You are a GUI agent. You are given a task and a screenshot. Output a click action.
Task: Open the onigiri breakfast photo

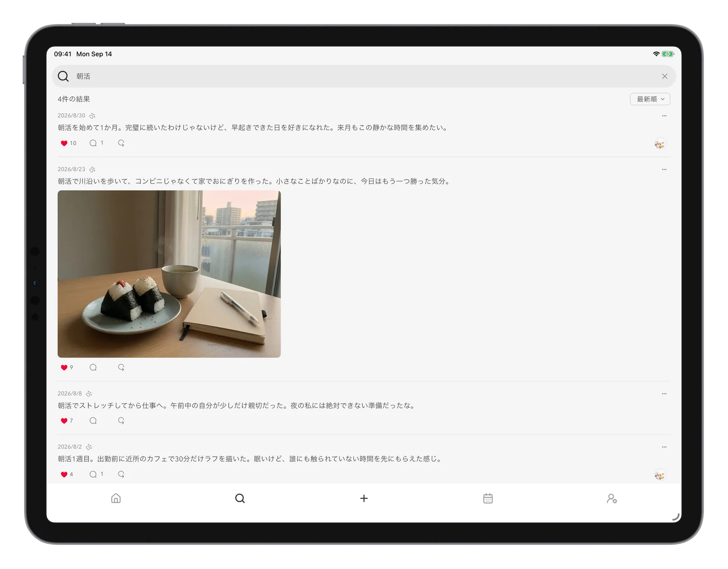click(169, 274)
